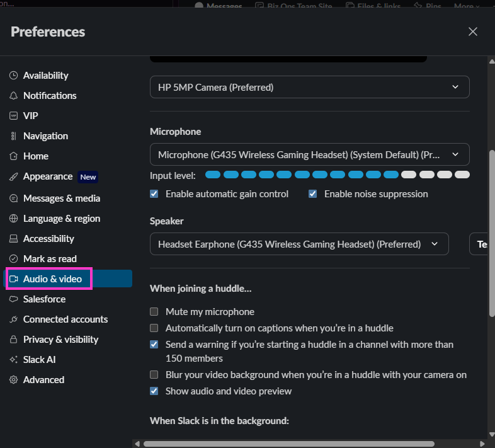Disable automatic gain control

click(x=154, y=194)
